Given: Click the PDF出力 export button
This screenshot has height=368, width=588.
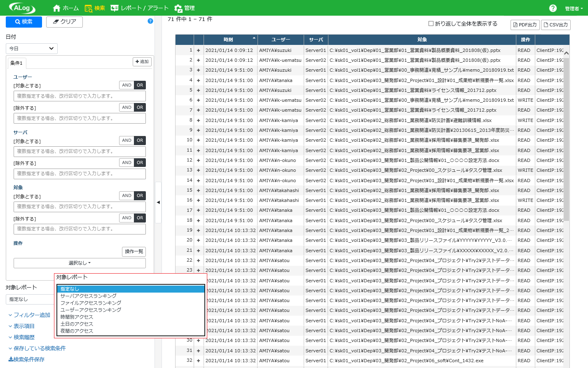Looking at the screenshot, I should pos(525,25).
